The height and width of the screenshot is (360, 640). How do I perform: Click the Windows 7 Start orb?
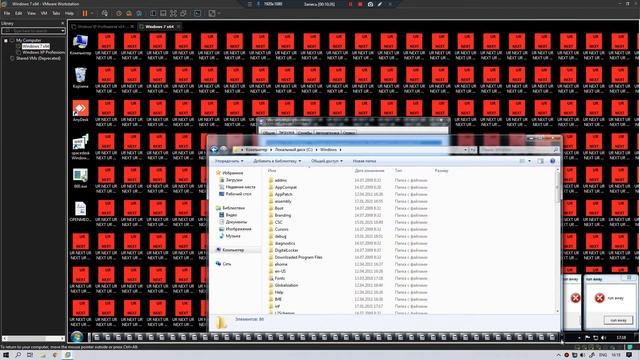[77, 337]
